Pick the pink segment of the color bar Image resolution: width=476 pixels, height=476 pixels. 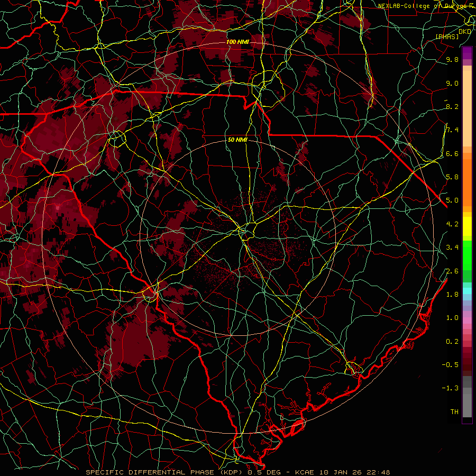pos(467,321)
